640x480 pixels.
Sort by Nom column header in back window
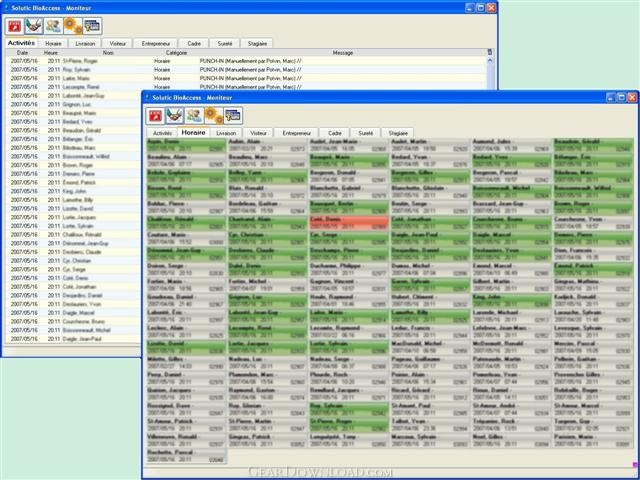pos(108,53)
